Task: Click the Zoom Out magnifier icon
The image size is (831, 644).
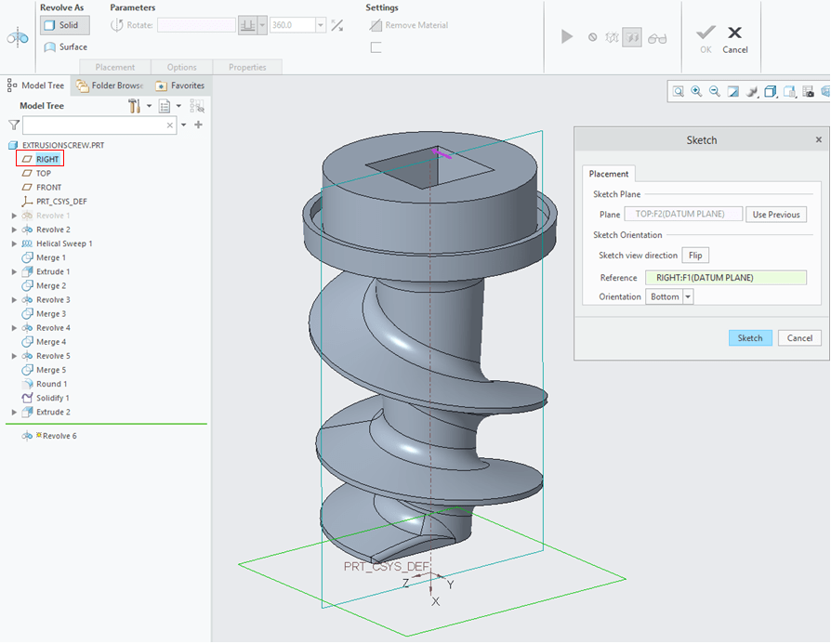Action: pos(715,91)
